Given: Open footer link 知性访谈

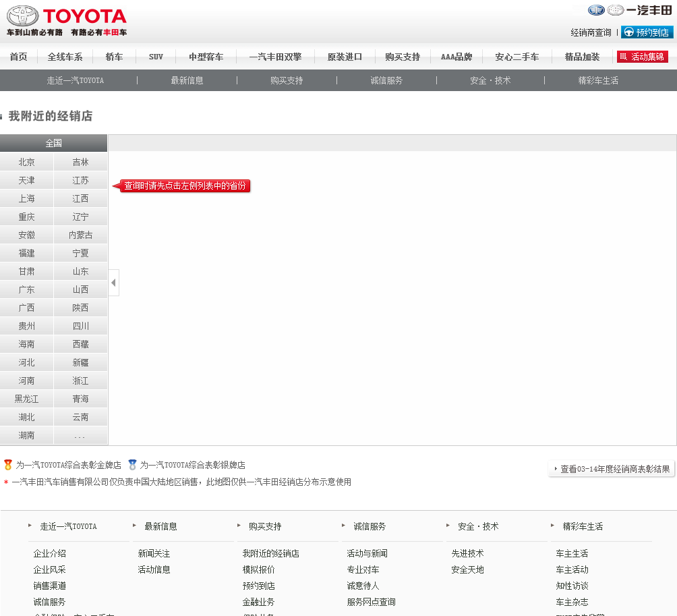Looking at the screenshot, I should tap(572, 586).
